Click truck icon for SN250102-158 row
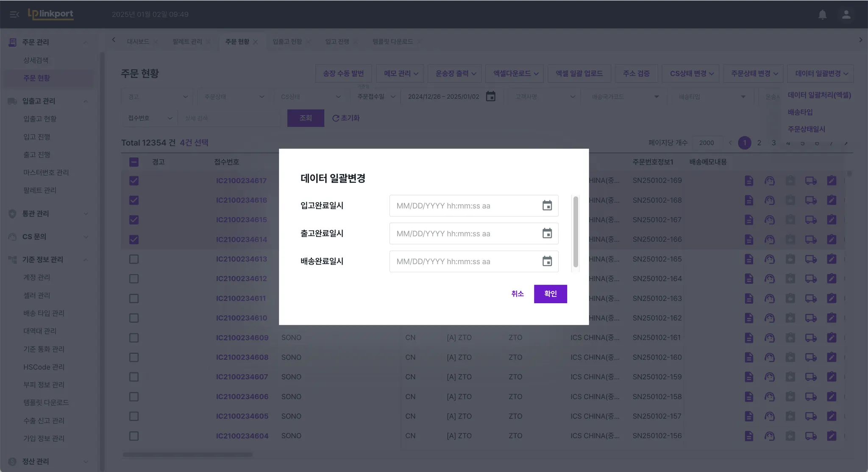The height and width of the screenshot is (472, 868). coord(811,397)
